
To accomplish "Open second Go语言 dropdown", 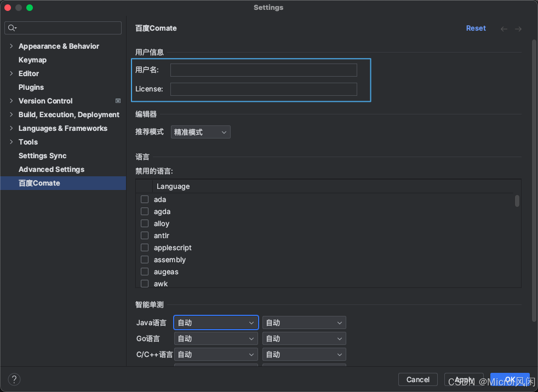I will [x=304, y=338].
